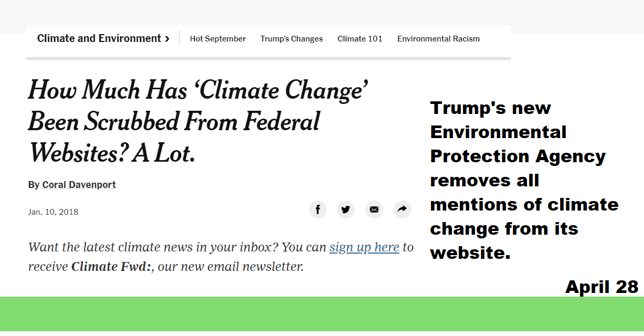The height and width of the screenshot is (336, 644).
Task: Open the Climate and Environment section title
Action: pyautogui.click(x=99, y=38)
